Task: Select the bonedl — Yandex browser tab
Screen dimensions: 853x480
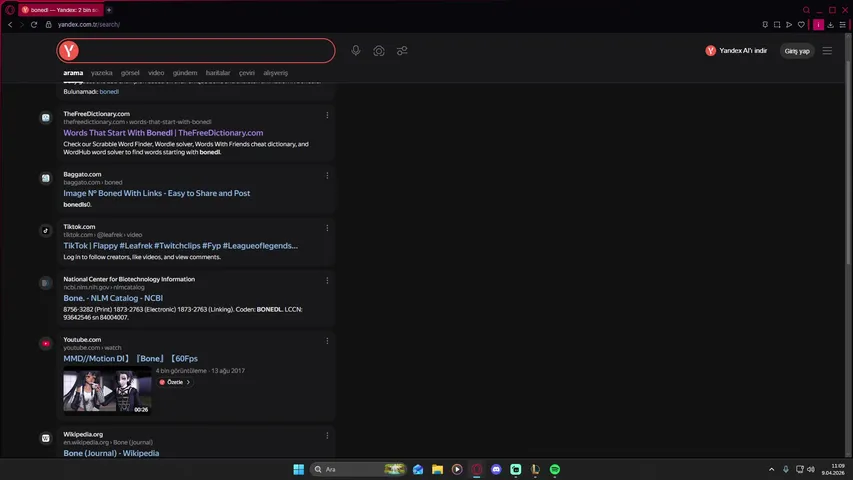Action: 61,10
